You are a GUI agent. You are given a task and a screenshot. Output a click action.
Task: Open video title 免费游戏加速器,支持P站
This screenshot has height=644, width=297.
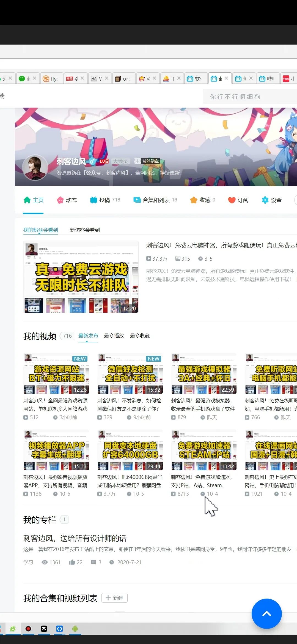(x=202, y=481)
